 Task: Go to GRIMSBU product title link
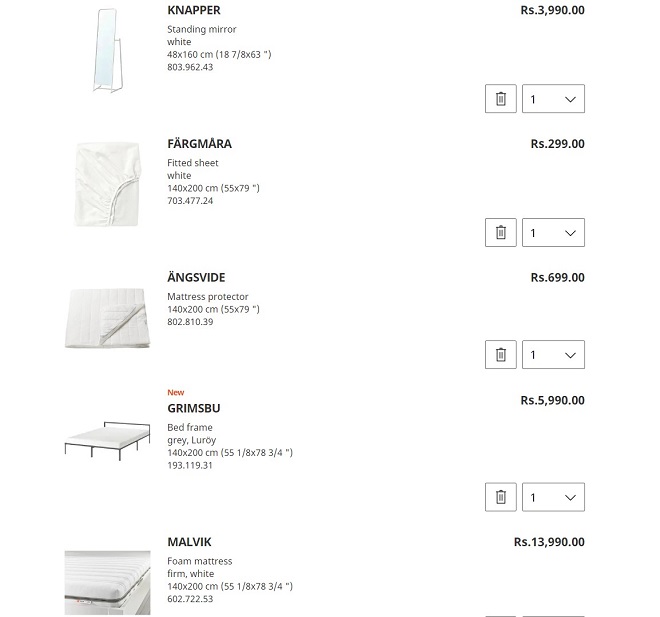(x=194, y=408)
